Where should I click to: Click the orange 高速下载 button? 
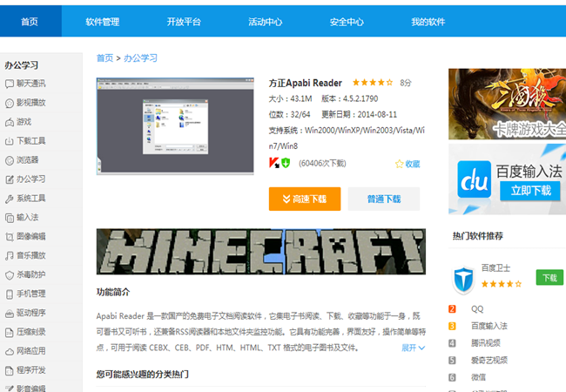click(305, 199)
